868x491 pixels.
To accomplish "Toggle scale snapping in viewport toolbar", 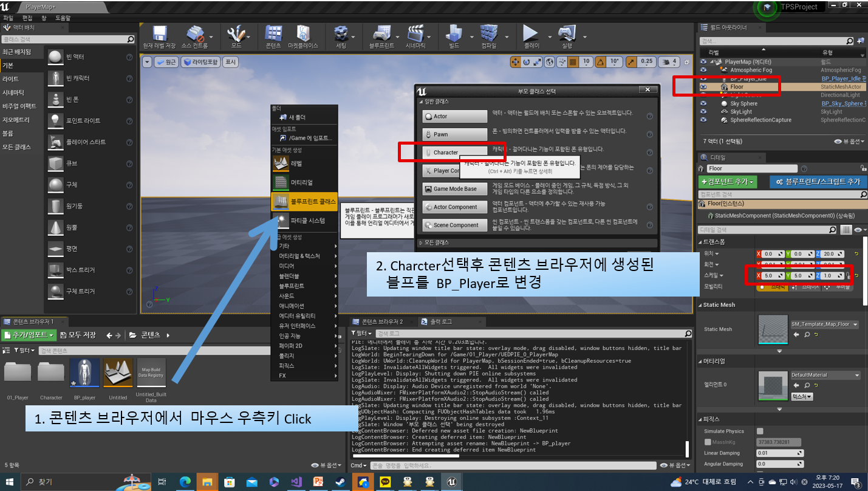I will click(632, 62).
